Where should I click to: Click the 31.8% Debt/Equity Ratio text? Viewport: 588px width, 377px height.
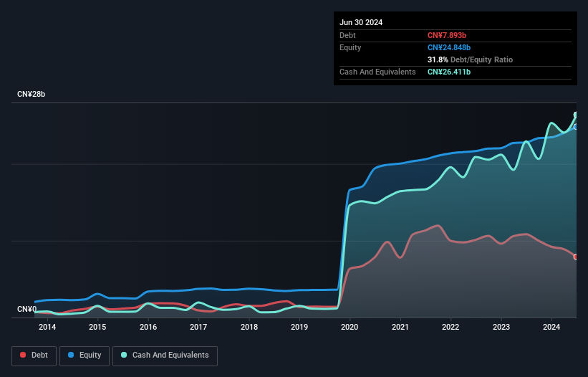click(470, 59)
